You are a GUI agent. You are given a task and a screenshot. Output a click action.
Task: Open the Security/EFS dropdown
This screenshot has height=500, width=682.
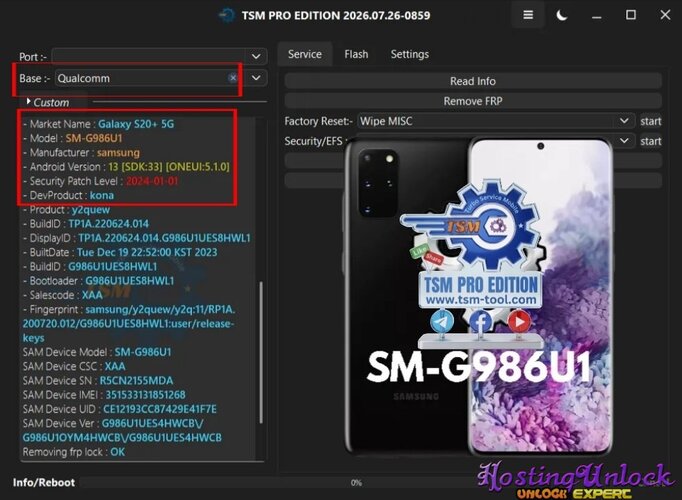click(x=624, y=141)
